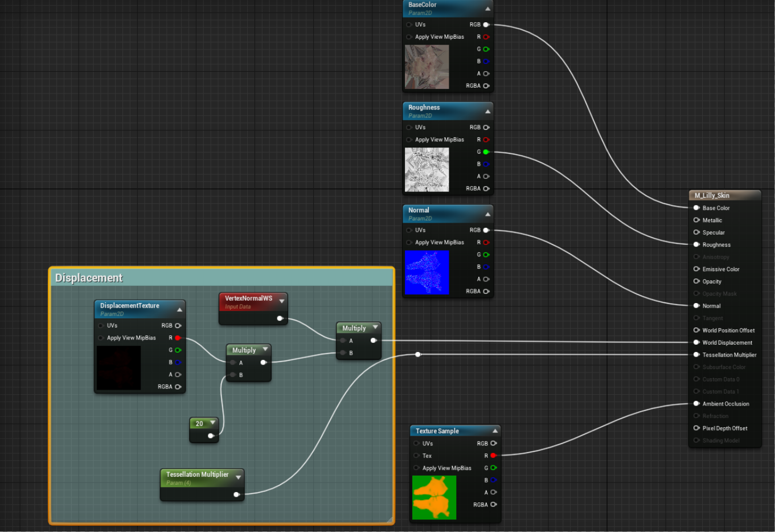Expand the Multiply node connected to World Displacement
This screenshot has width=775, height=532.
pyautogui.click(x=375, y=328)
